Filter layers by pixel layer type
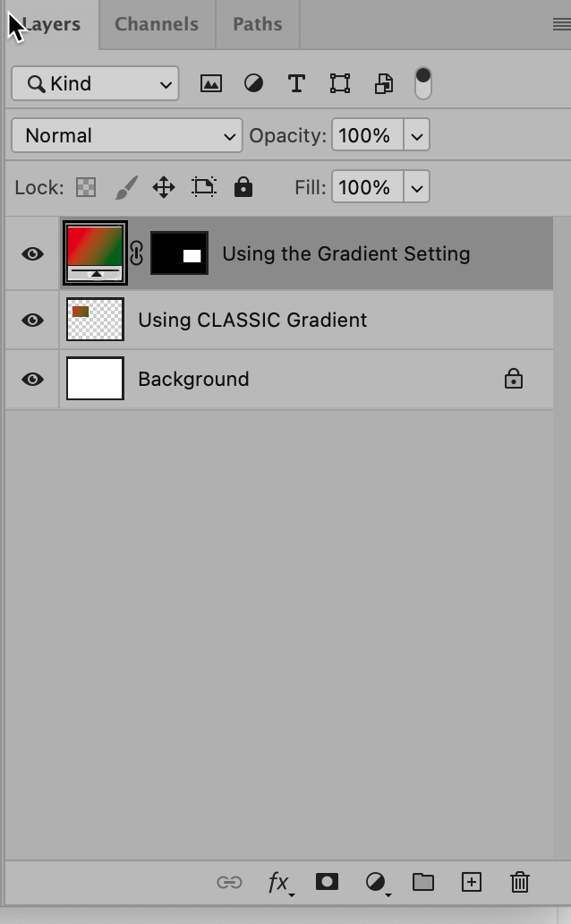Image resolution: width=571 pixels, height=924 pixels. 211,84
